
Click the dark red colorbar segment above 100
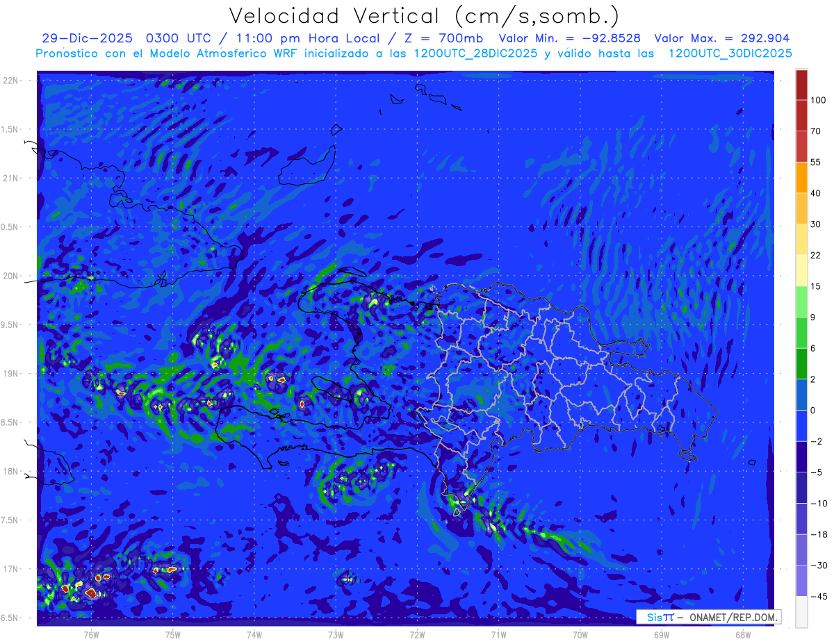point(801,85)
